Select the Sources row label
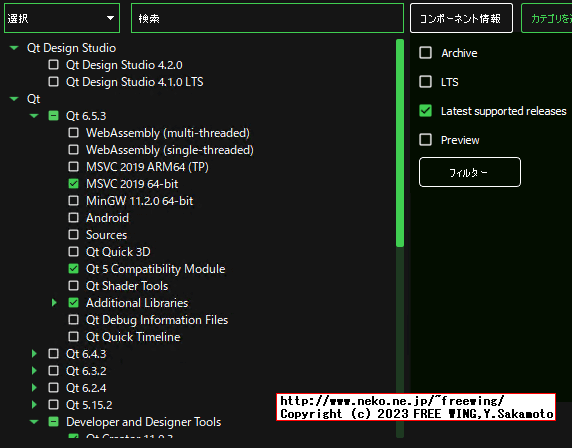Image resolution: width=572 pixels, height=448 pixels. 107,235
